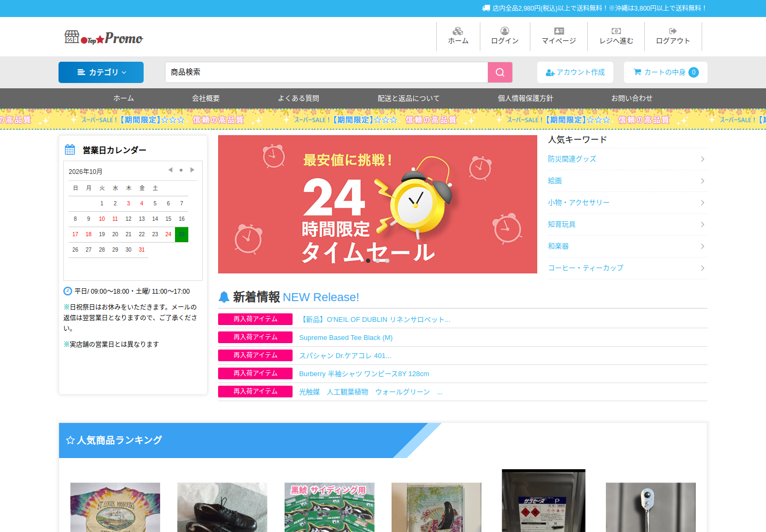
Task: Open お問い合わせ nav item
Action: click(632, 98)
